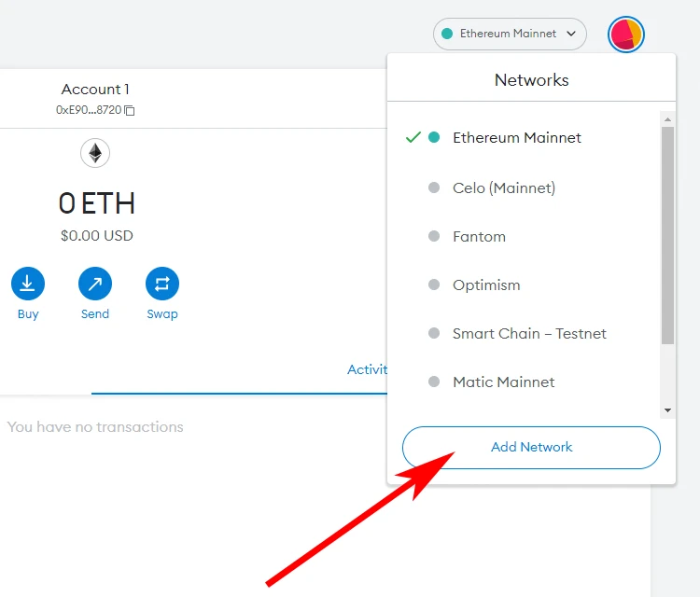Select the Fantom network dot

(x=433, y=236)
